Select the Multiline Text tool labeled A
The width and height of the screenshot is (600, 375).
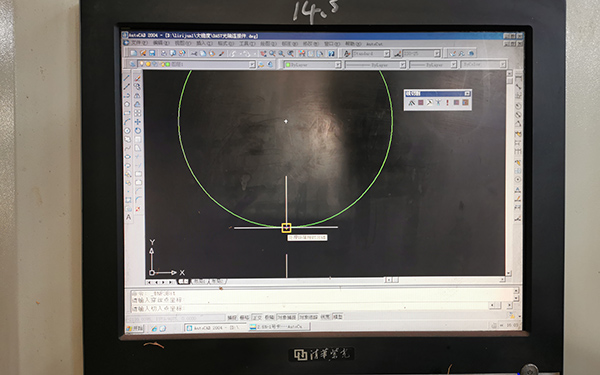coord(129,217)
